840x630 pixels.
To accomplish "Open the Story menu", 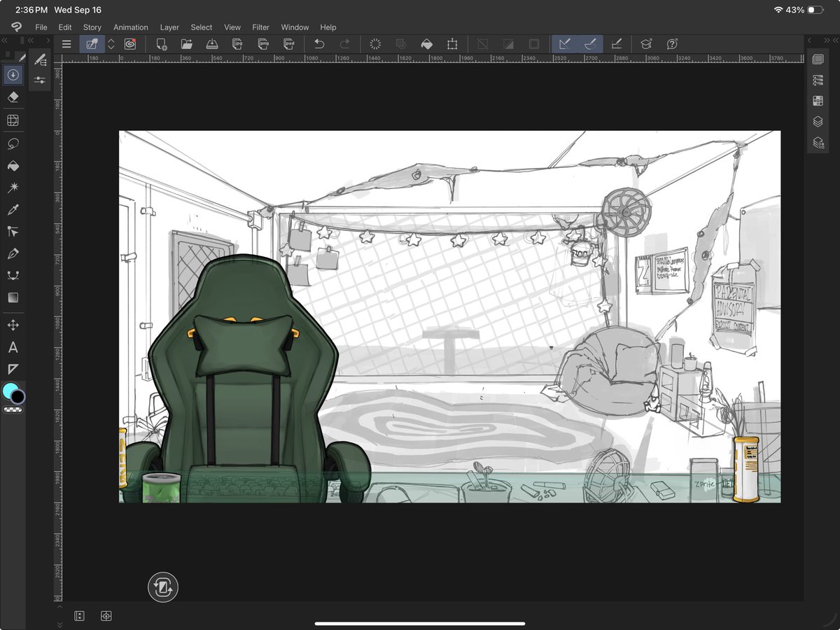I will coord(92,27).
